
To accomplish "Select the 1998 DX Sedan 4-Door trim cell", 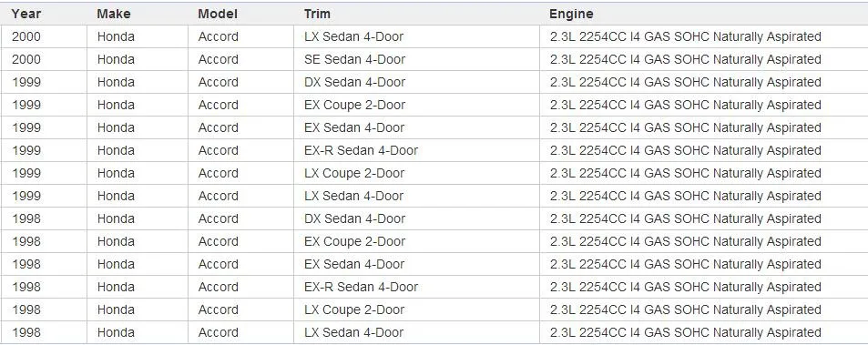I will (416, 218).
